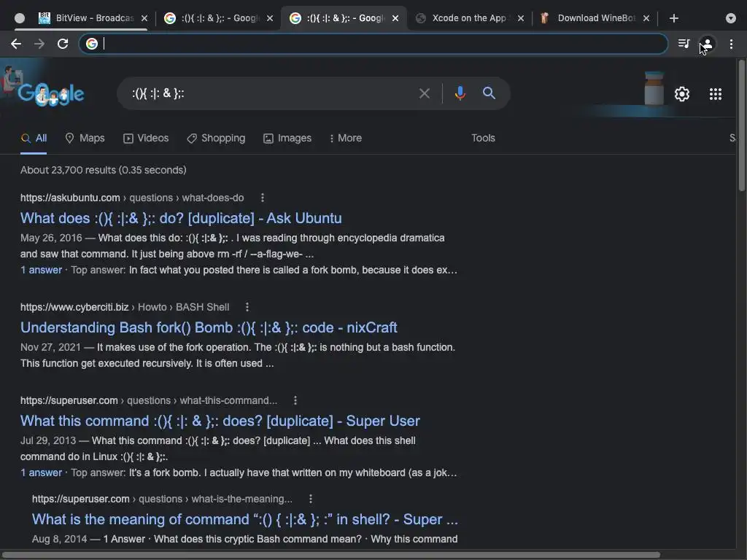Open the Chrome profile avatar
This screenshot has width=747, height=560.
click(x=708, y=44)
